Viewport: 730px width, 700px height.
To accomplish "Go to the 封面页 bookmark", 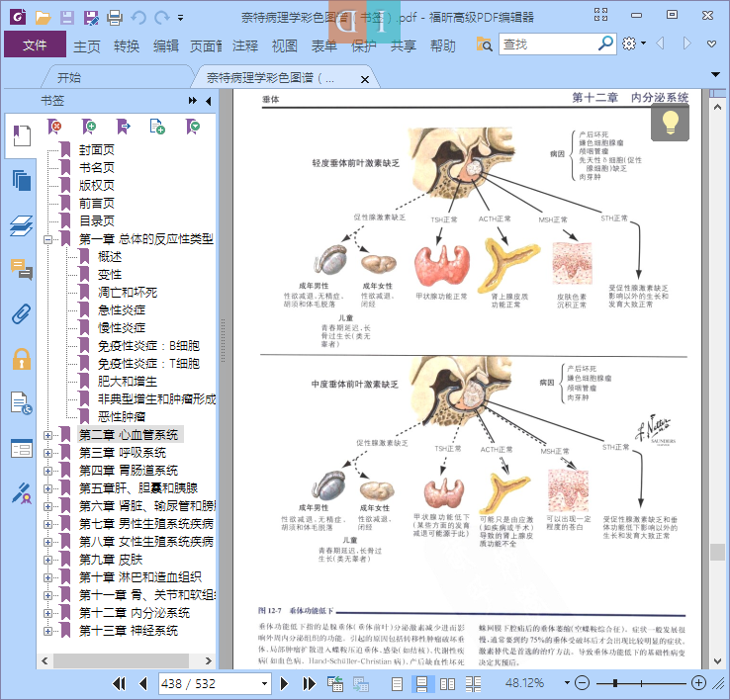I will 96,150.
